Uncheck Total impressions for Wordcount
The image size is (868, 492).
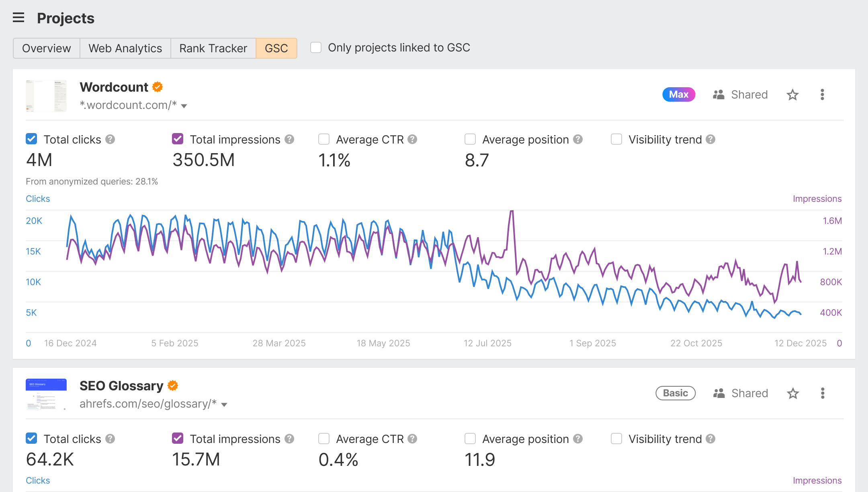click(178, 139)
